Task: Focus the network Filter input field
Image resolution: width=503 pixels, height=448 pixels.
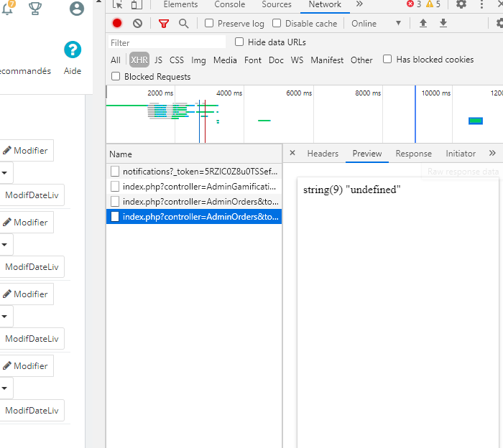Action: (x=167, y=42)
